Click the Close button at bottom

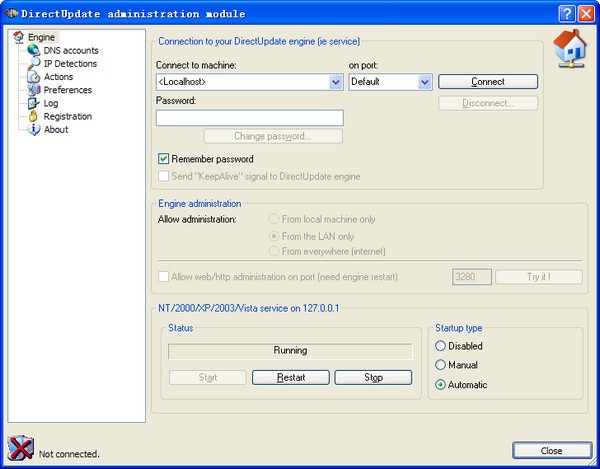point(552,451)
